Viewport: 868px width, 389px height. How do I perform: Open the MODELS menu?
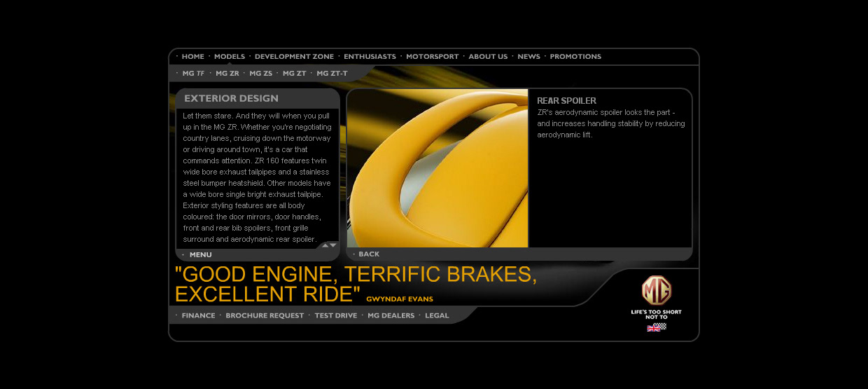pyautogui.click(x=230, y=57)
